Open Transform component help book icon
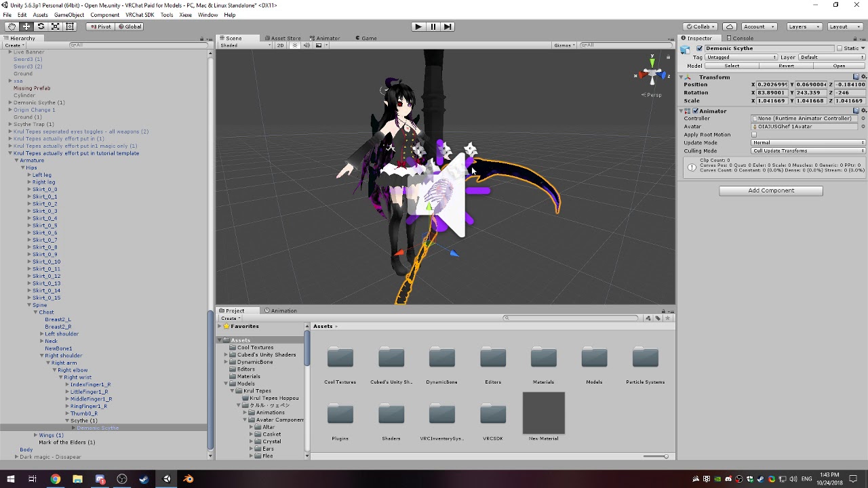 click(856, 77)
